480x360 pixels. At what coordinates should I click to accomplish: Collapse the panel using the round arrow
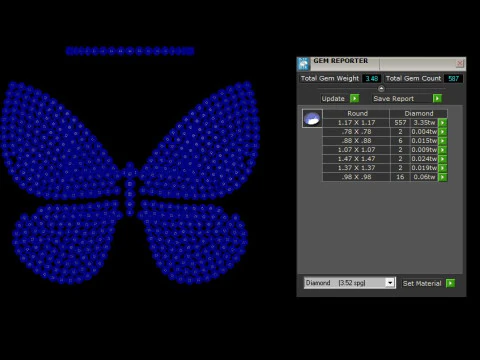pyautogui.click(x=381, y=89)
